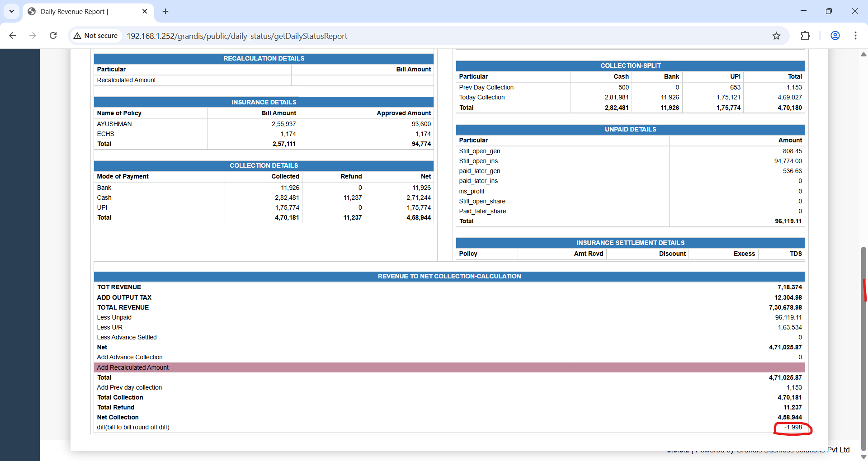This screenshot has height=461, width=868.
Task: Open the browser extensions puzzle icon
Action: pos(805,36)
